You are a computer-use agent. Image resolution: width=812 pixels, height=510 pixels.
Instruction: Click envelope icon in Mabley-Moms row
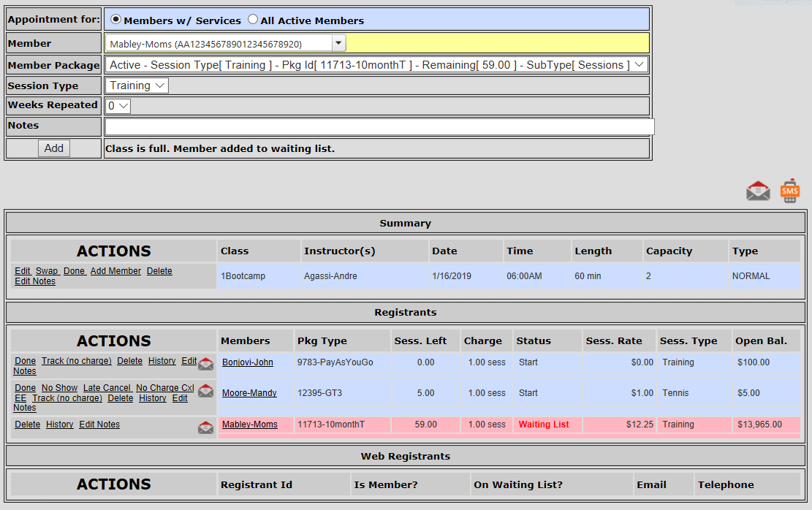pos(206,427)
